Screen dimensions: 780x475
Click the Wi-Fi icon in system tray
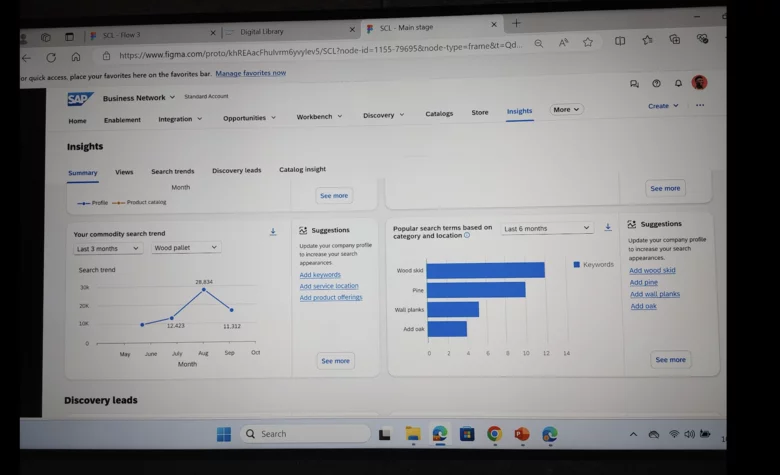click(x=674, y=434)
